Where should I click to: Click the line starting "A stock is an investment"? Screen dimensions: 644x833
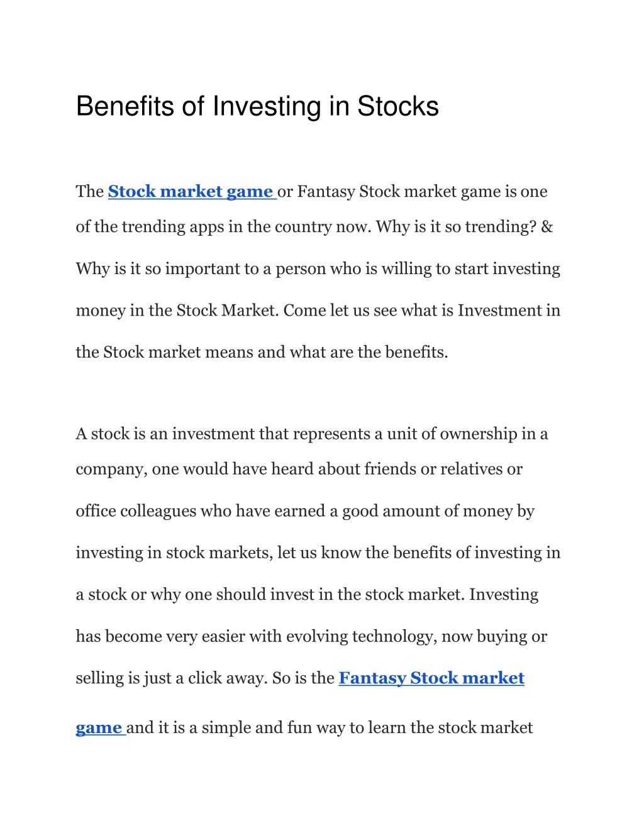[x=312, y=434]
